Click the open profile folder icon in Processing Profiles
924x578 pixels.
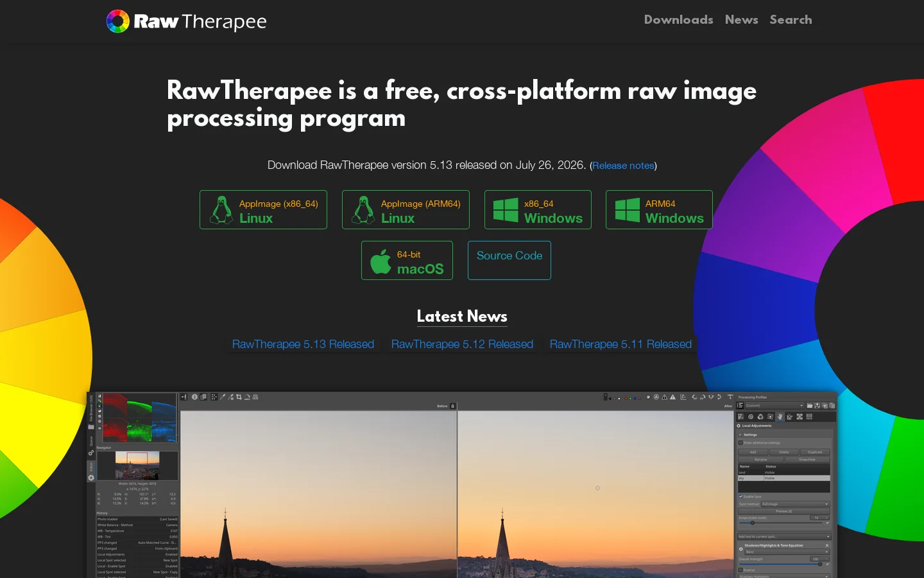coord(809,406)
